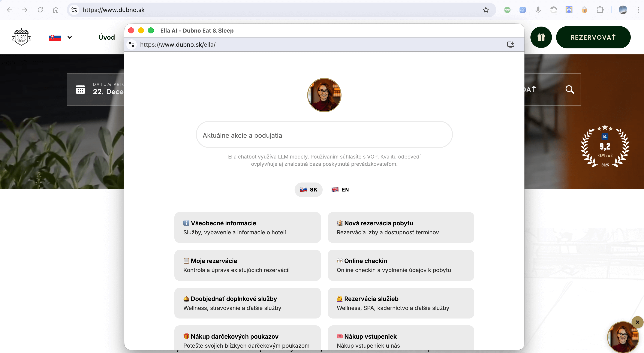Image resolution: width=644 pixels, height=353 pixels.
Task: Focus the Ella chat message input
Action: click(324, 135)
